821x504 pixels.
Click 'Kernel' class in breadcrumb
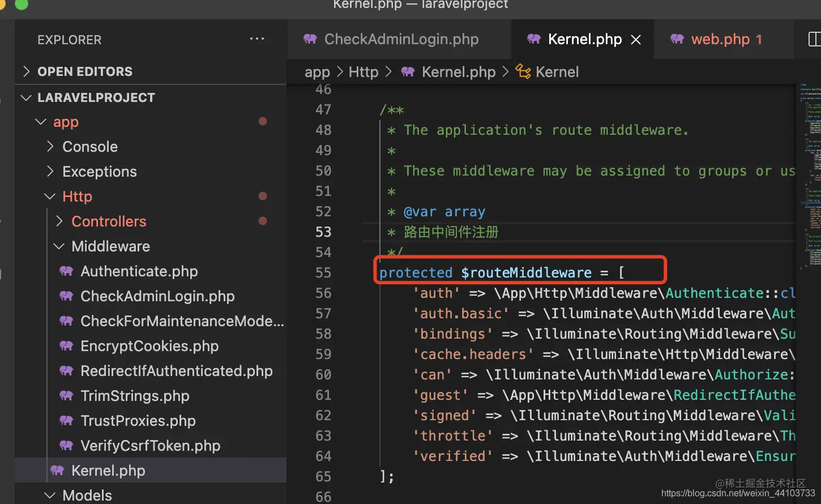(x=557, y=72)
